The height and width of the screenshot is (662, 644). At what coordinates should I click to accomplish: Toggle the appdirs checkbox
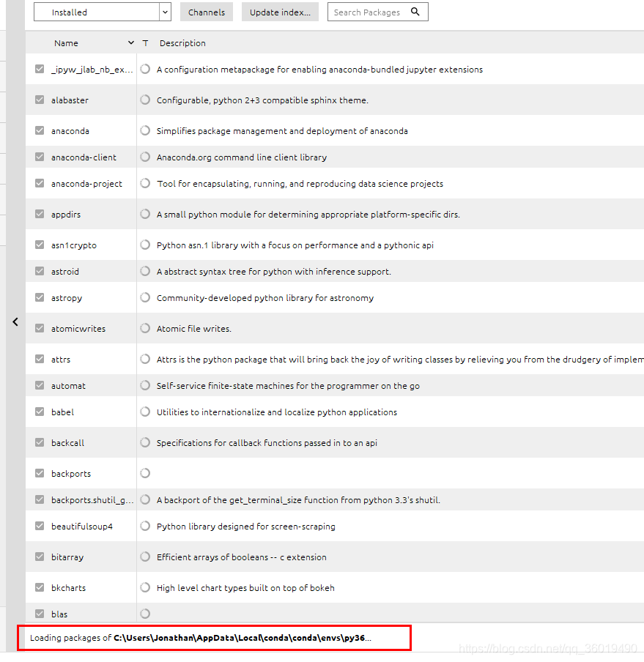pos(40,214)
